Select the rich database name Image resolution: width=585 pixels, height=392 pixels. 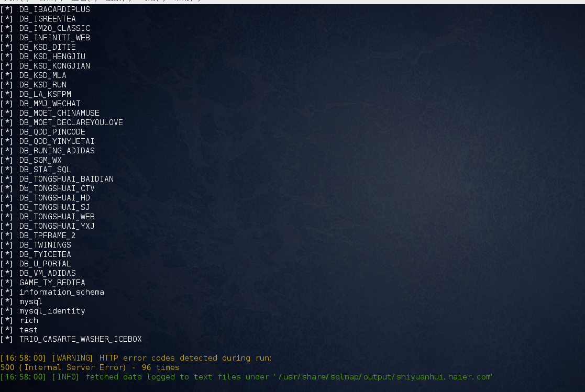click(29, 320)
